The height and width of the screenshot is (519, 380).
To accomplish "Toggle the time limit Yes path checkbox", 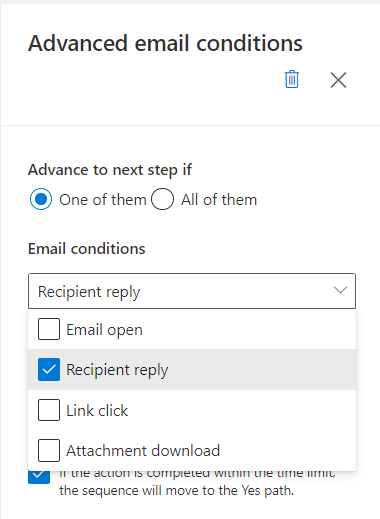I will 39,477.
